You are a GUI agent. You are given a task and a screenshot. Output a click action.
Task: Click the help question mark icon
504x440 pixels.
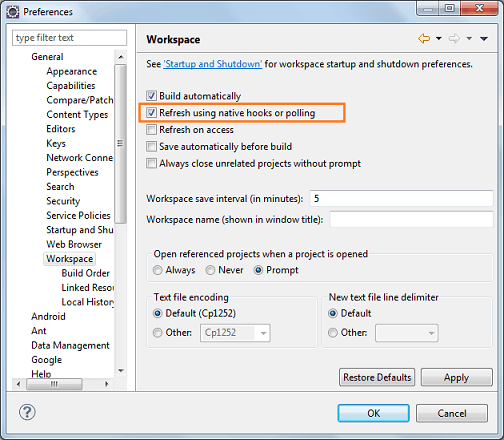27,412
